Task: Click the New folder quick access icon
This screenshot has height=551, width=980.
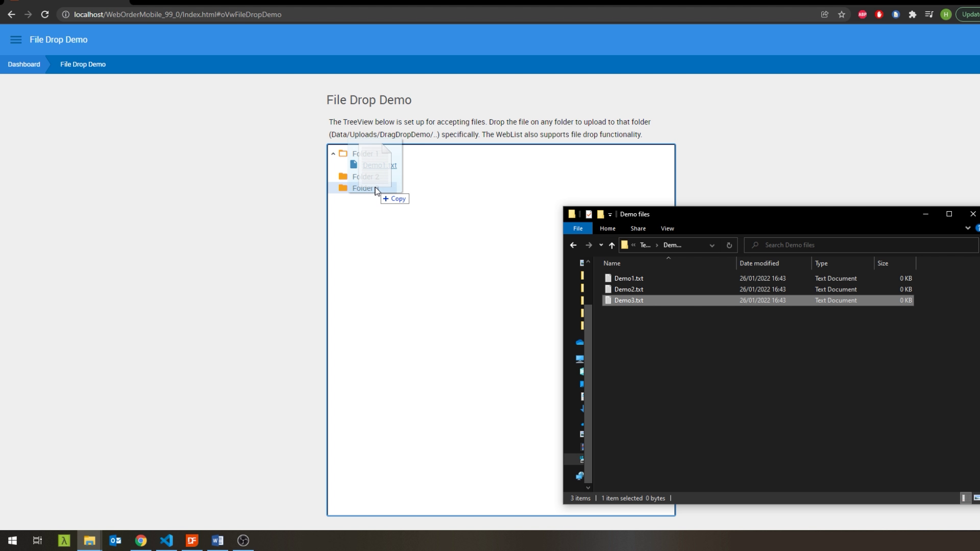Action: 600,214
